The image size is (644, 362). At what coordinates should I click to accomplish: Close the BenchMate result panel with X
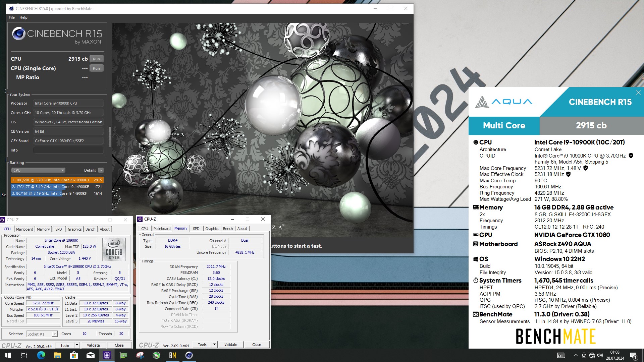(x=638, y=93)
